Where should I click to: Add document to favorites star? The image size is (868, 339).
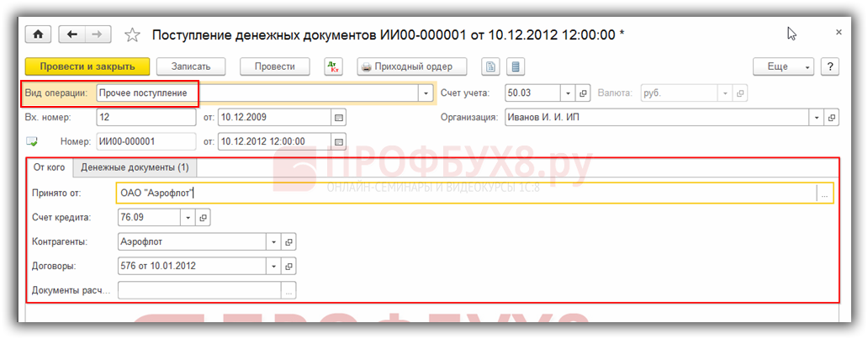(132, 34)
